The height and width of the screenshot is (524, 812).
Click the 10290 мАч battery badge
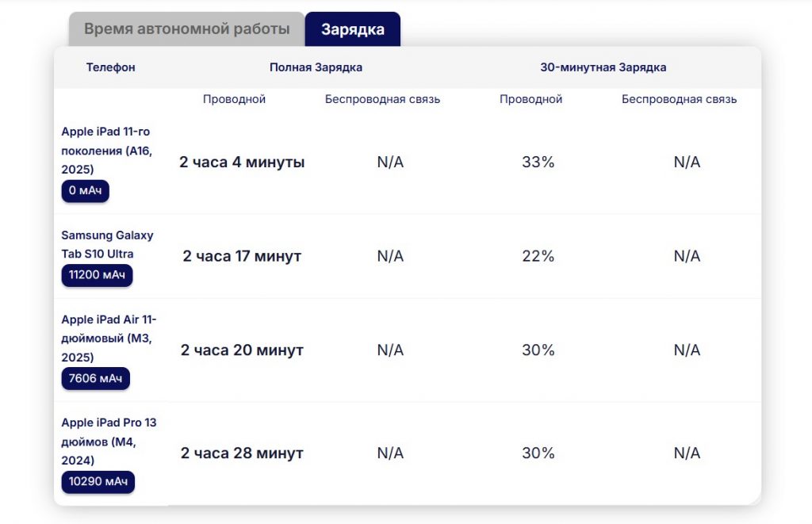[98, 481]
